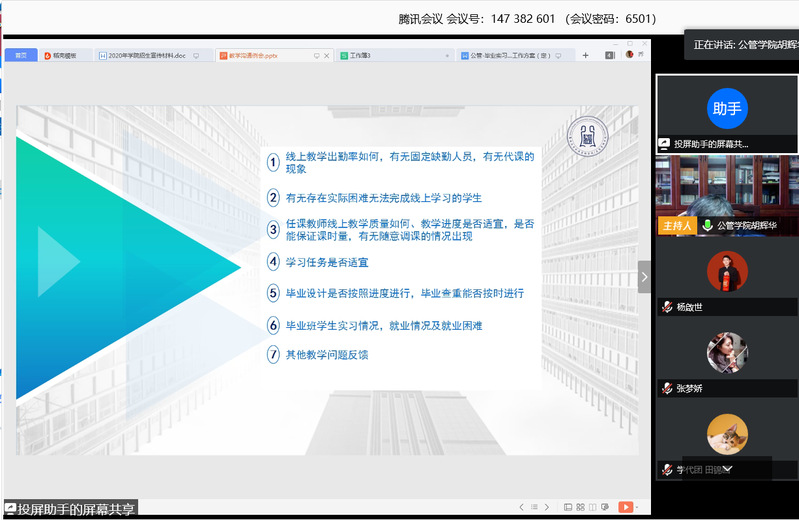Open the 公管-毕业实习 工作方案 document tab
This screenshot has height=520, width=799.
point(510,56)
